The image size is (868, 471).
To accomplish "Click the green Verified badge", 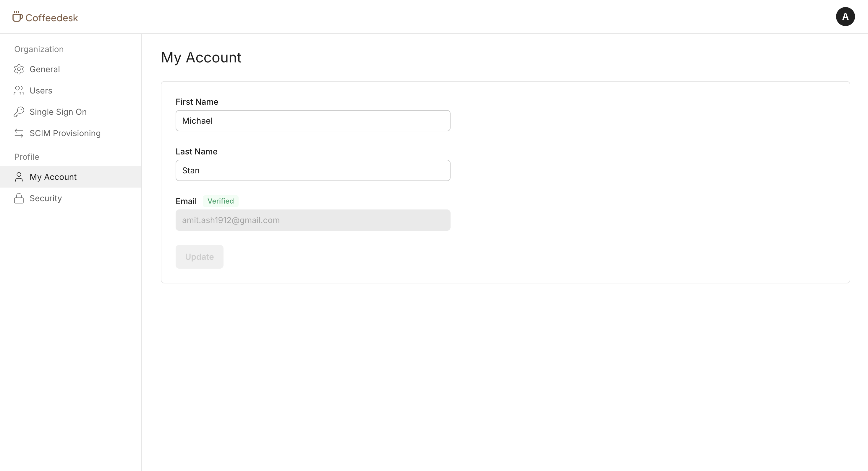I will point(220,201).
